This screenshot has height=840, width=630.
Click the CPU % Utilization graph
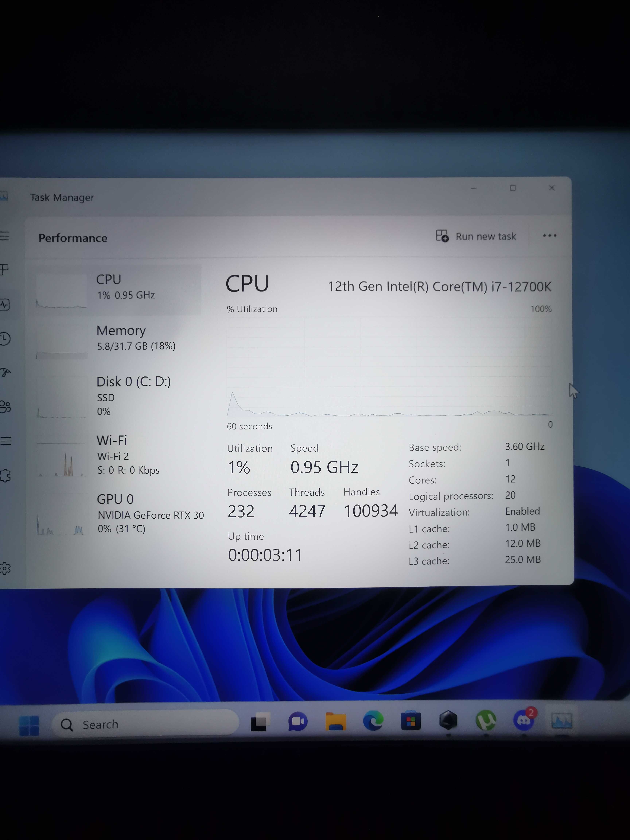[389, 367]
